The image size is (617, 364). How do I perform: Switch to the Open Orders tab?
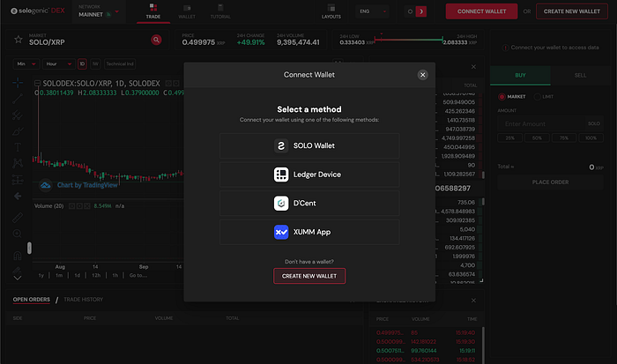tap(32, 300)
